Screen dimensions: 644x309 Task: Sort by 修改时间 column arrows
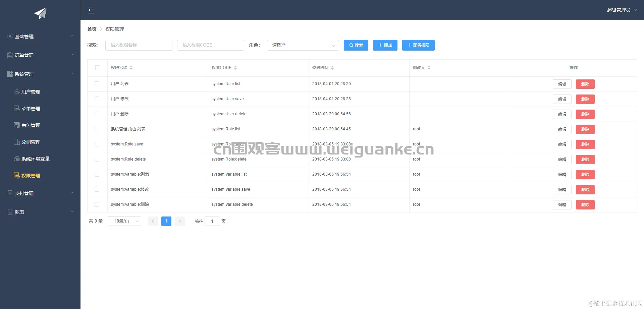(x=332, y=68)
